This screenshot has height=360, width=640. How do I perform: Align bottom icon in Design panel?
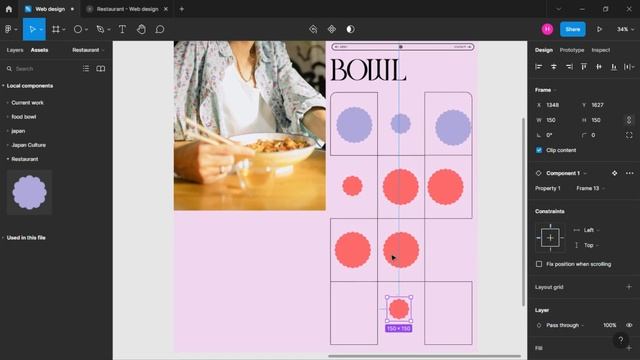coord(614,67)
